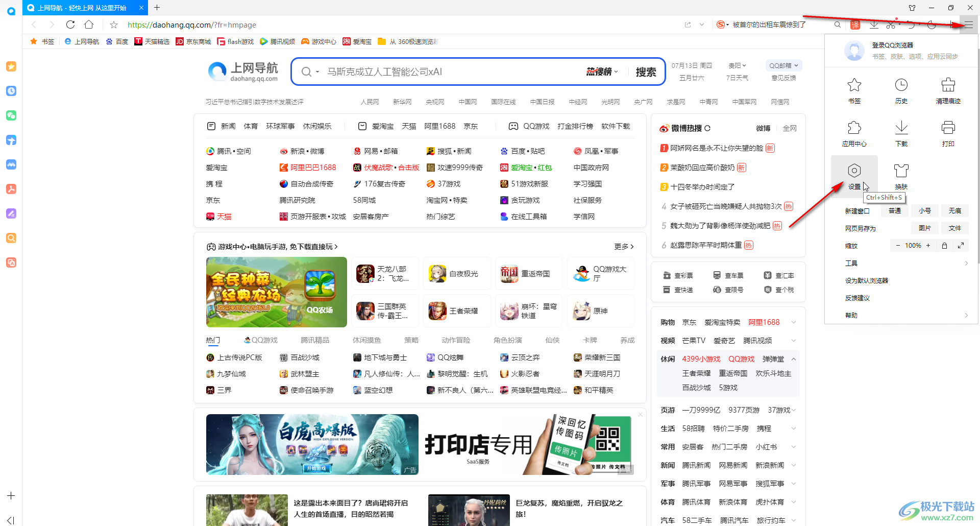980x526 pixels.
Task: Collapse the sidebar with bottom-left arrow icon
Action: (x=11, y=520)
